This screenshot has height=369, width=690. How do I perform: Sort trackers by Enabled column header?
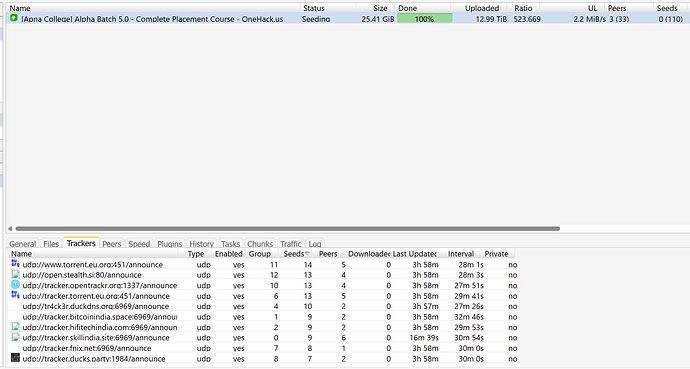tap(228, 254)
